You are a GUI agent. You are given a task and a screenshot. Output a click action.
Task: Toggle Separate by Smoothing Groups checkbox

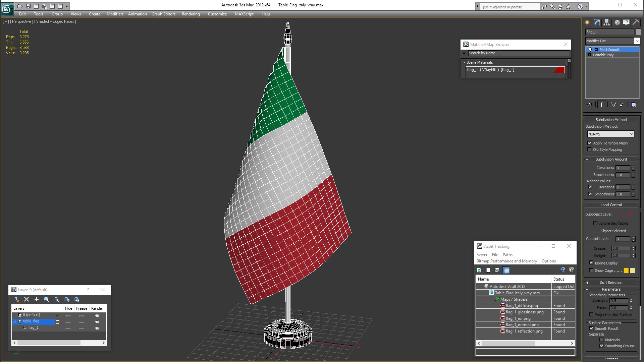click(601, 346)
